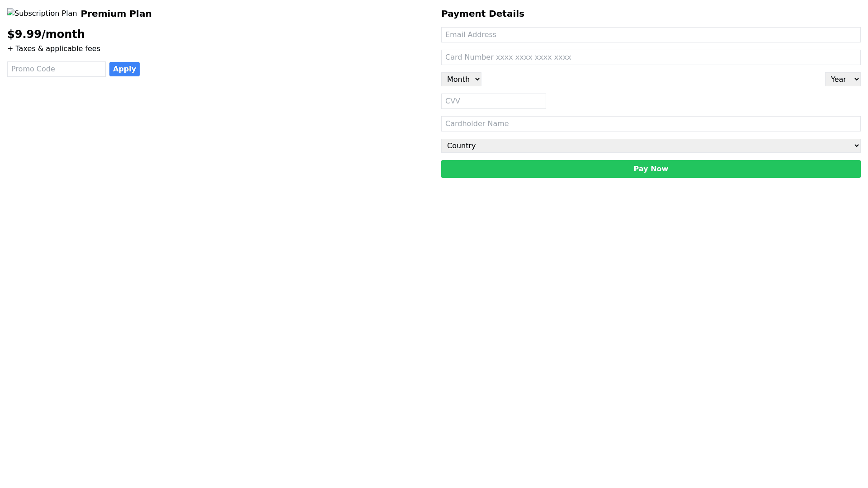Focus the Cardholder Name field
Image resolution: width=868 pixels, height=488 pixels.
(651, 124)
